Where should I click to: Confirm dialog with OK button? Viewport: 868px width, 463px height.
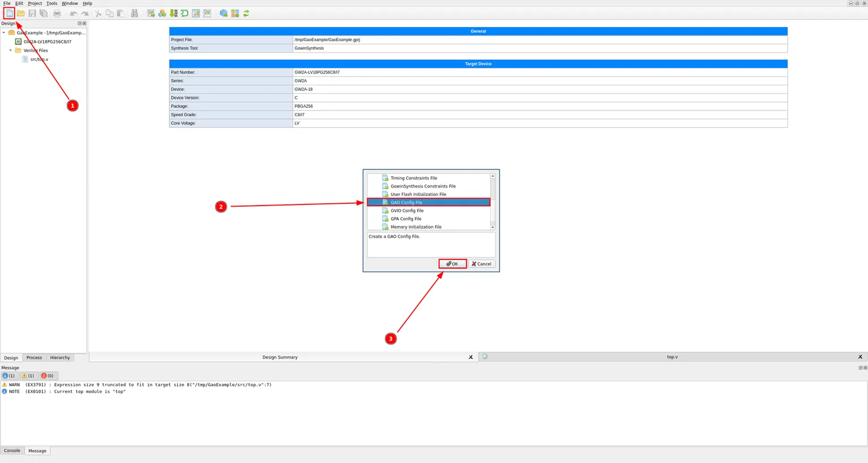(x=453, y=264)
